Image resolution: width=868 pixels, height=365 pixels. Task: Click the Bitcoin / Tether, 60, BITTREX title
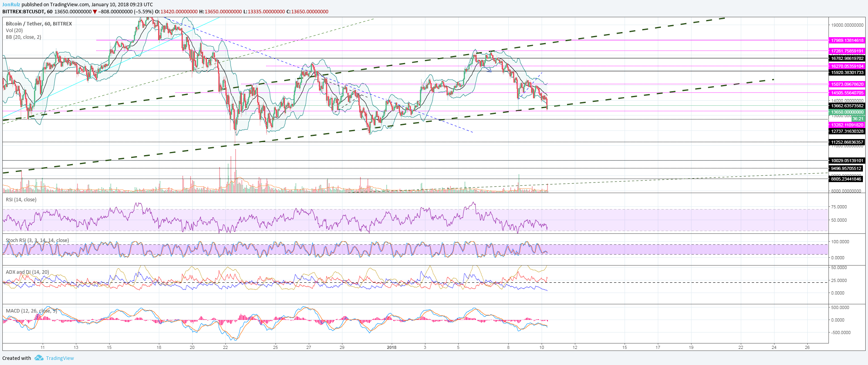click(39, 24)
